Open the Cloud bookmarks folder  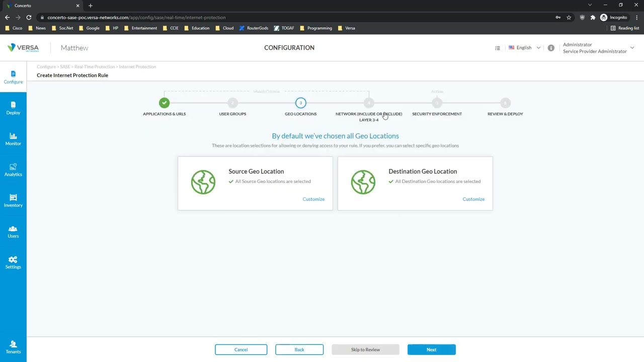[225, 28]
